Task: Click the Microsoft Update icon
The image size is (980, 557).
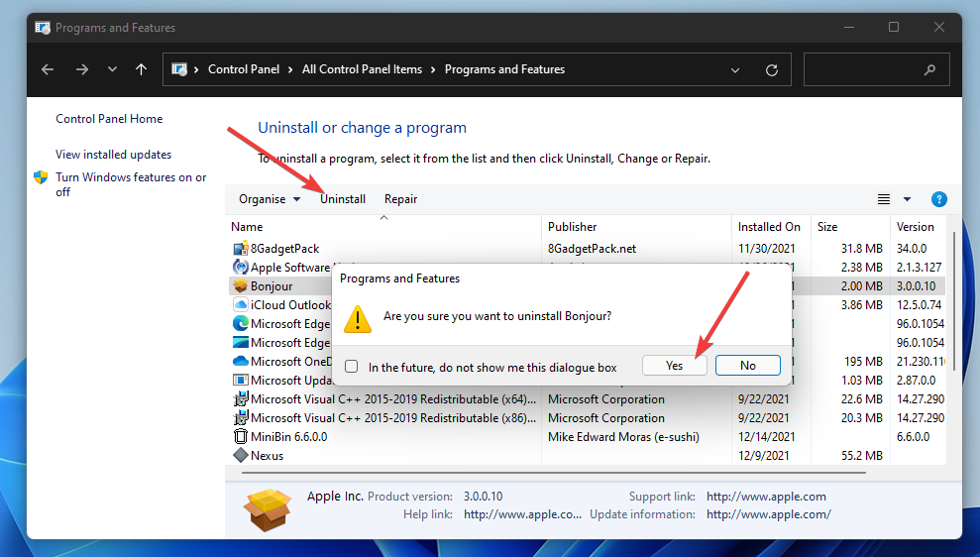Action: point(241,380)
